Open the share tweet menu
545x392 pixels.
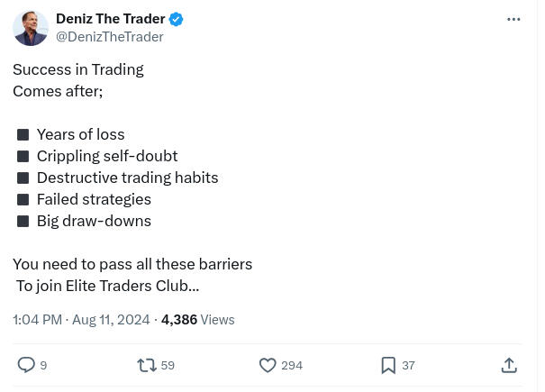tap(509, 365)
